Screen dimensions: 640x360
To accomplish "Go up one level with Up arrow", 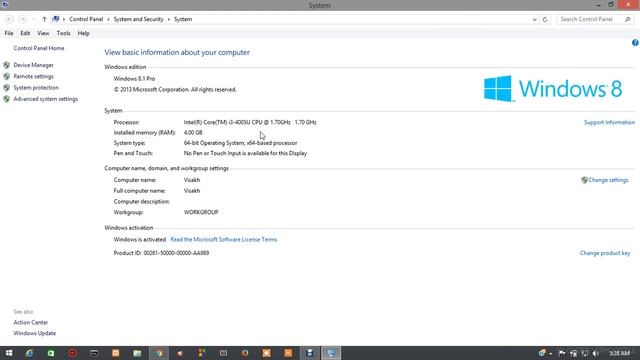I will 44,19.
